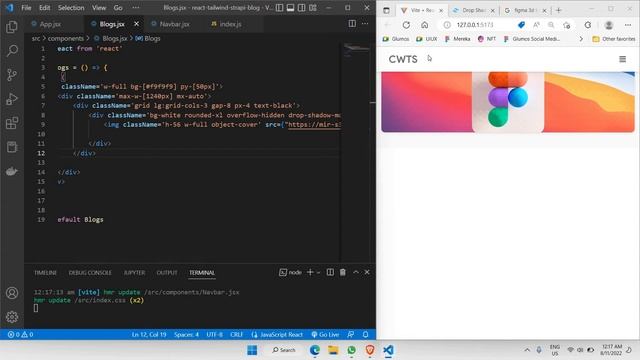Screen dimensions: 640x360
Task: Open the Edit menu
Action: (44, 8)
